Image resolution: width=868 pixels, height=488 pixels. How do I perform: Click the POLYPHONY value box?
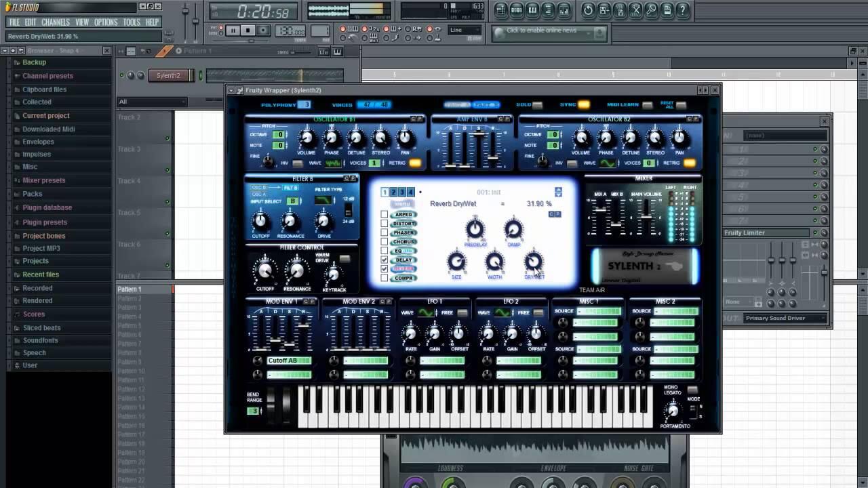(305, 105)
